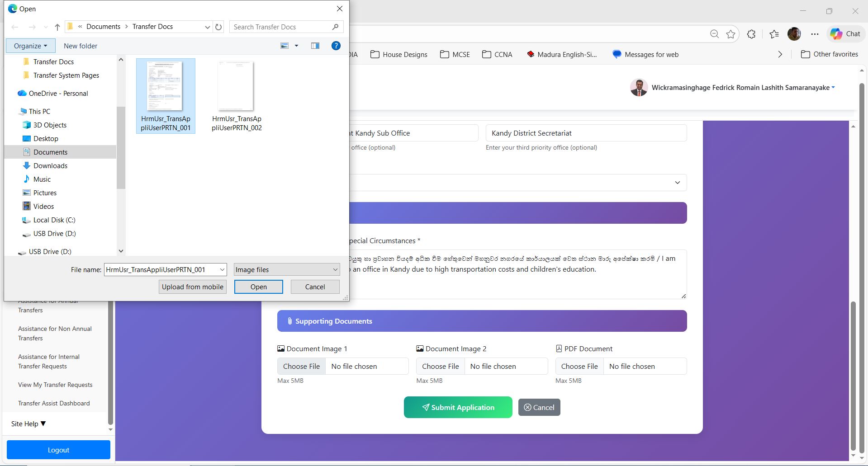
Task: Click the Submit Application button
Action: 458,407
